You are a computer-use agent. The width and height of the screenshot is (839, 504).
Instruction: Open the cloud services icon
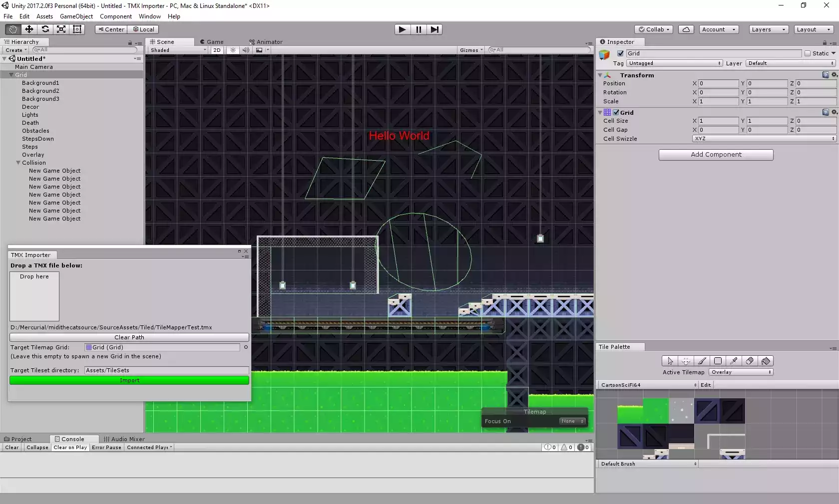coord(686,29)
